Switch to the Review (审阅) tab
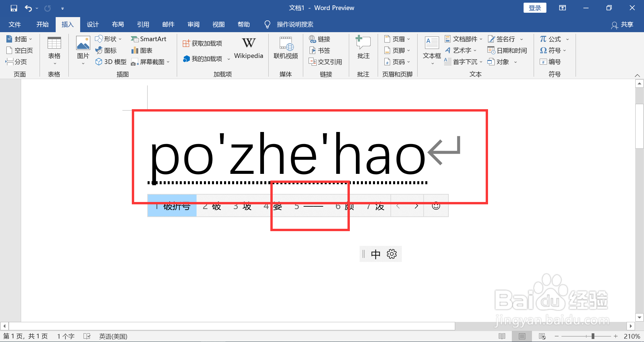Screen dimensions: 644x342 point(194,24)
